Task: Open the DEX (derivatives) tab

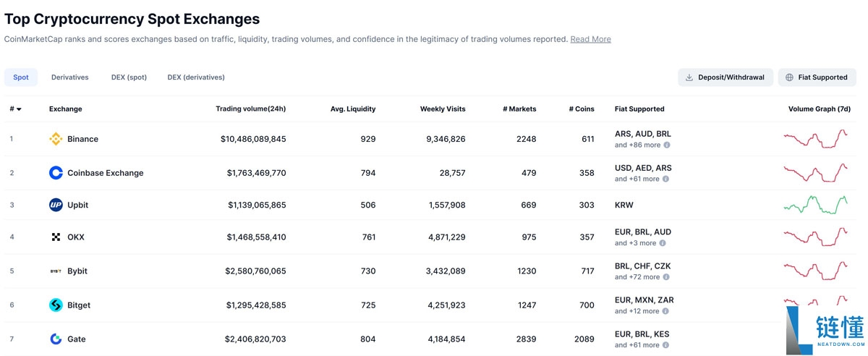Action: [196, 77]
